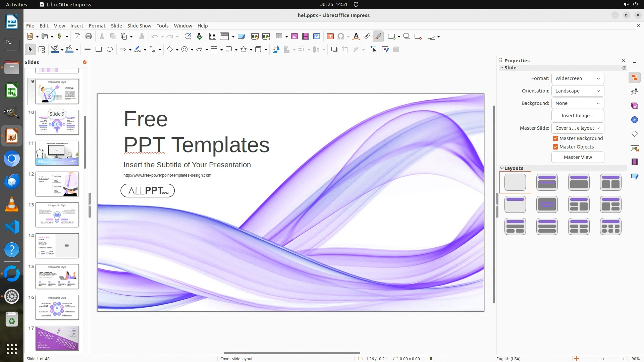The width and height of the screenshot is (644, 362).
Task: Click the Master View button
Action: coord(578,157)
